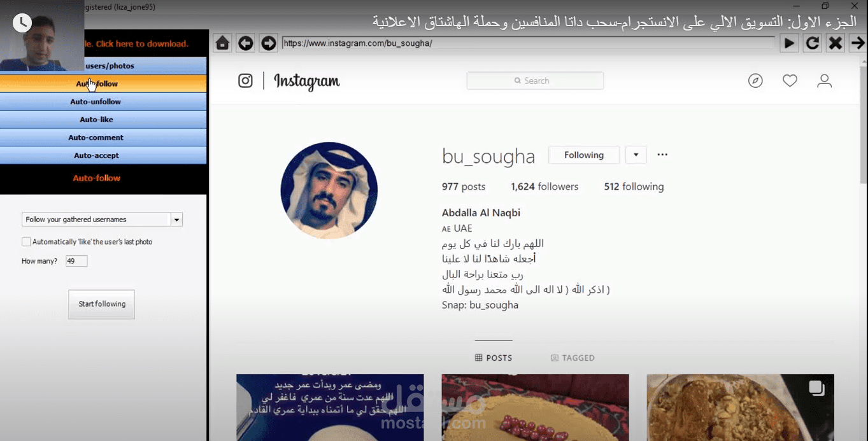This screenshot has height=441, width=868.
Task: Click the How many number field
Action: (x=76, y=261)
